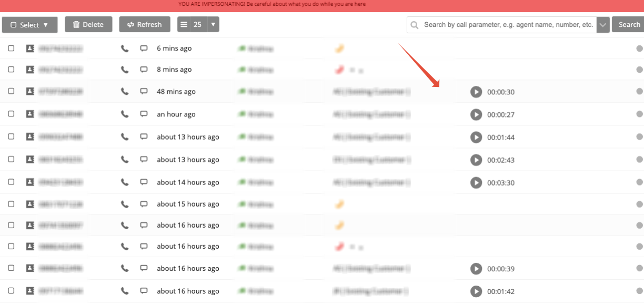This screenshot has height=303, width=644.
Task: Click the orange call icon in the about 15 hours ago row
Action: tap(339, 204)
